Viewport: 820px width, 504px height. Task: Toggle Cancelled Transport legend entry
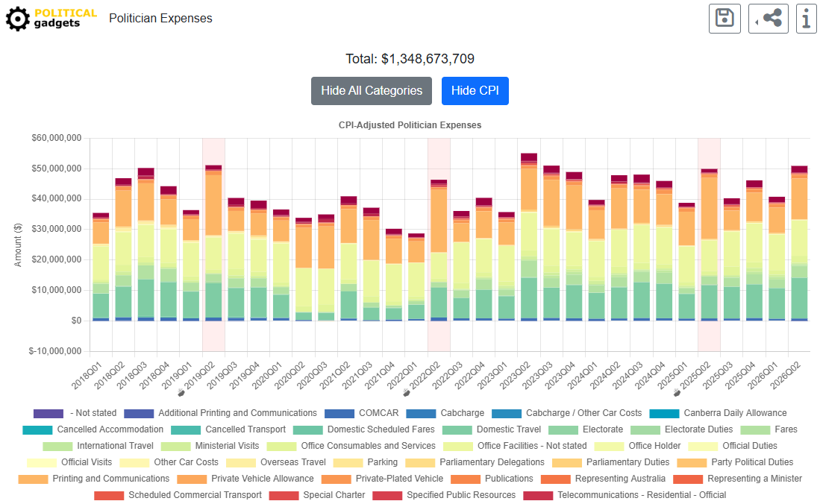(228, 429)
